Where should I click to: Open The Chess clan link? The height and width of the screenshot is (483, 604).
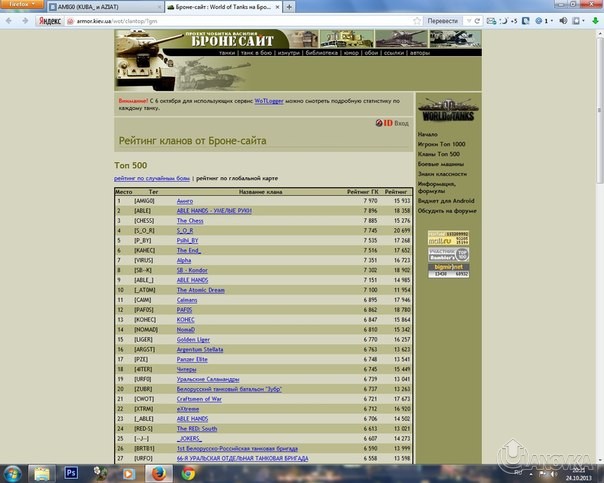point(190,221)
